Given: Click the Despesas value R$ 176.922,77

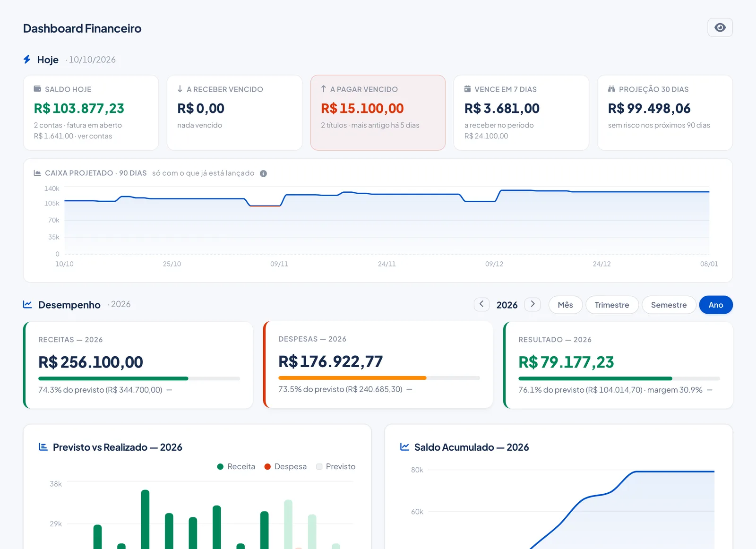Looking at the screenshot, I should pyautogui.click(x=331, y=361).
